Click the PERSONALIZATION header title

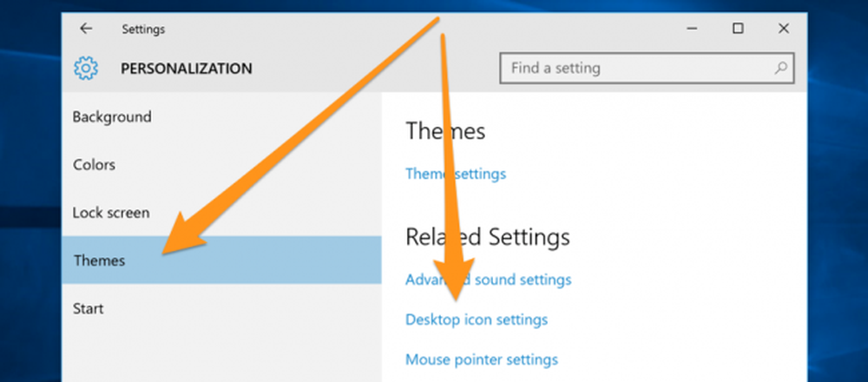(187, 69)
